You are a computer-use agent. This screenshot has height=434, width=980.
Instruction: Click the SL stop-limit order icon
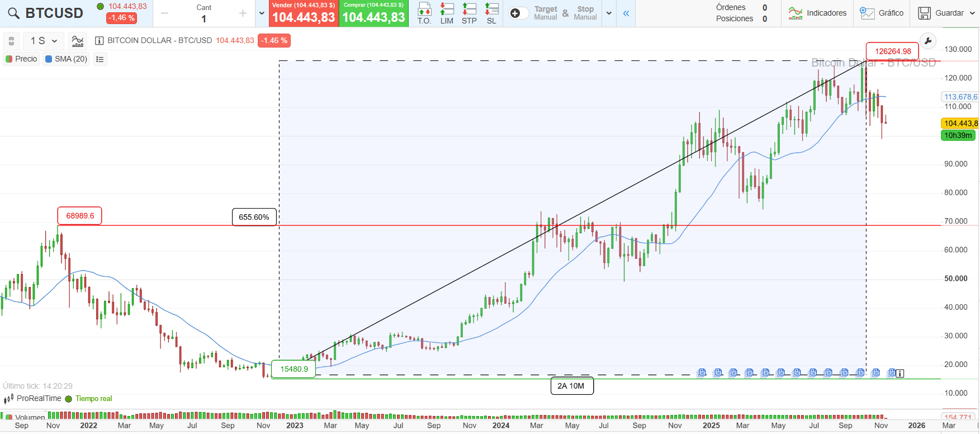(491, 13)
